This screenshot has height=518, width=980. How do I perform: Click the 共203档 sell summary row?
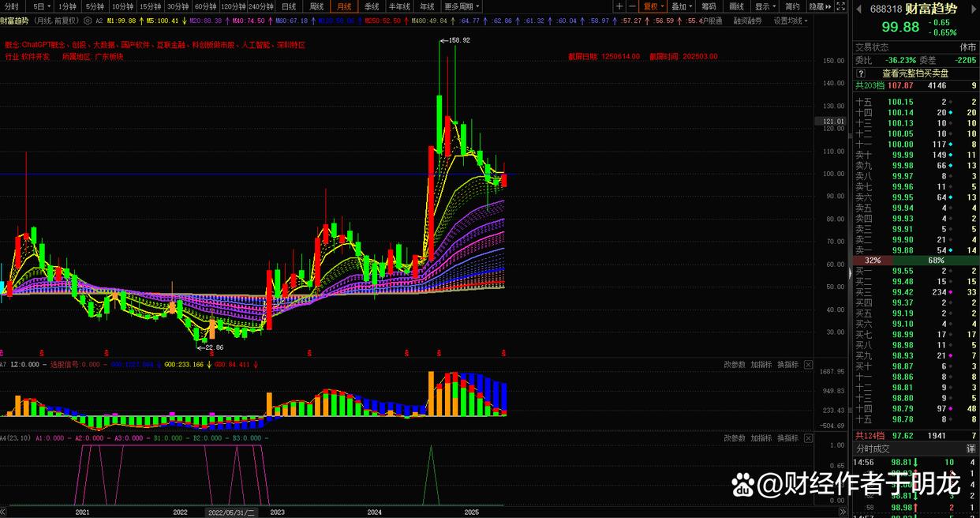pyautogui.click(x=915, y=85)
